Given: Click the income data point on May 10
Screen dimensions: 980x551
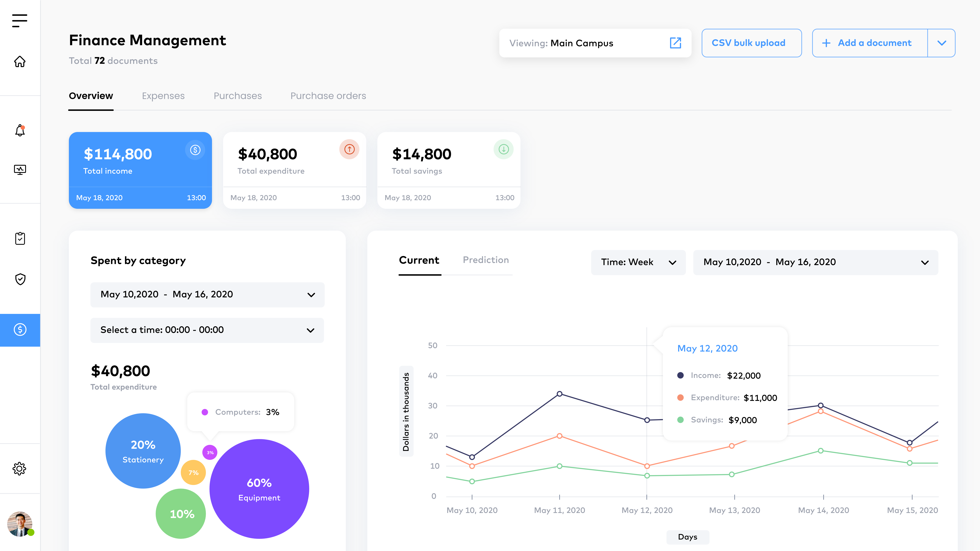Looking at the screenshot, I should pos(472,457).
